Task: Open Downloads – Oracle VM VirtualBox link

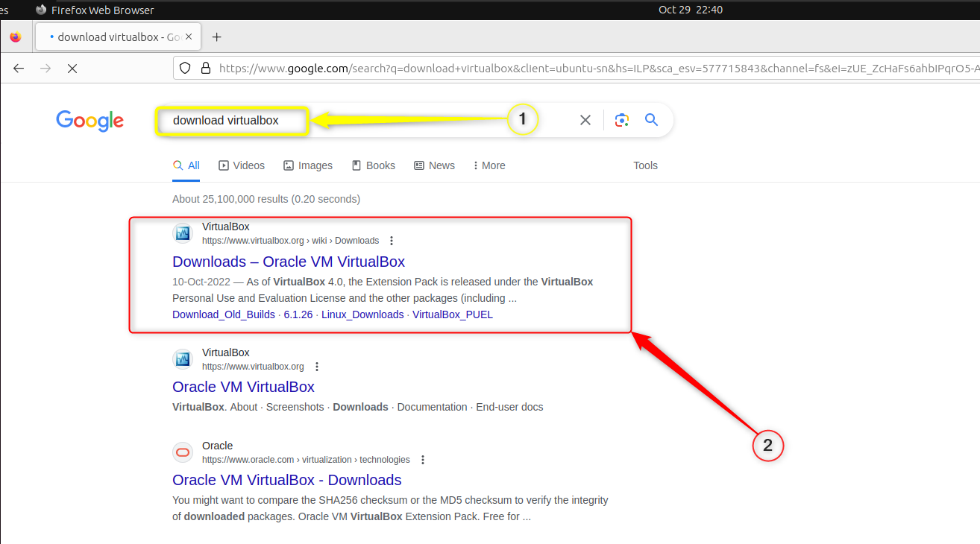Action: click(289, 262)
